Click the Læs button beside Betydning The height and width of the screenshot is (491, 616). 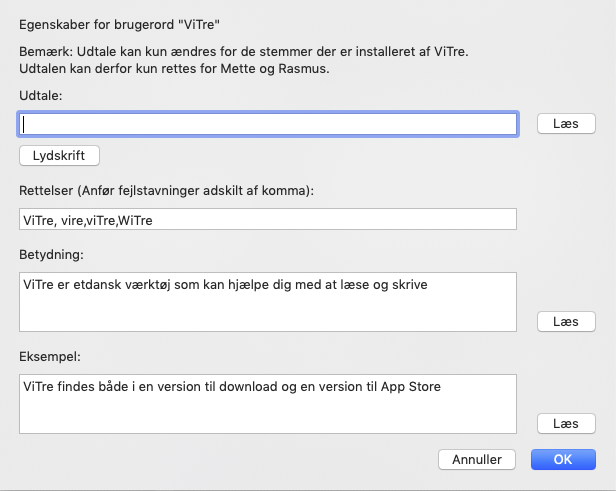coord(566,322)
